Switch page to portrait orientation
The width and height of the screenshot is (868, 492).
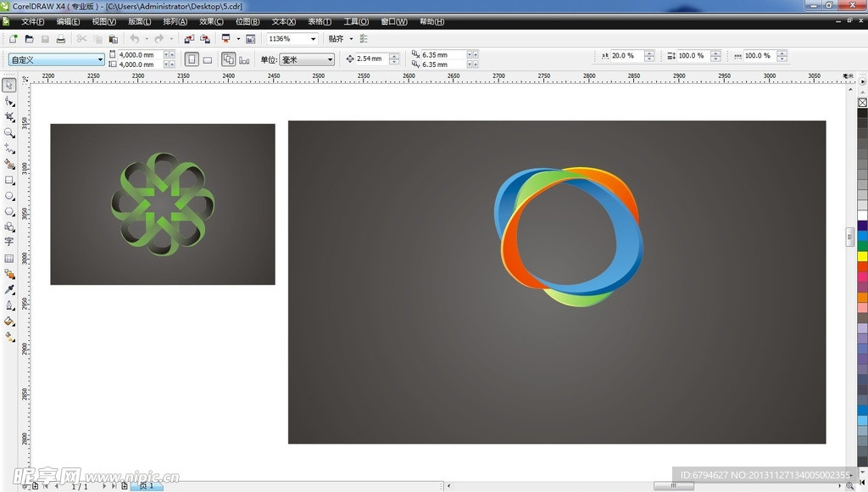[192, 59]
